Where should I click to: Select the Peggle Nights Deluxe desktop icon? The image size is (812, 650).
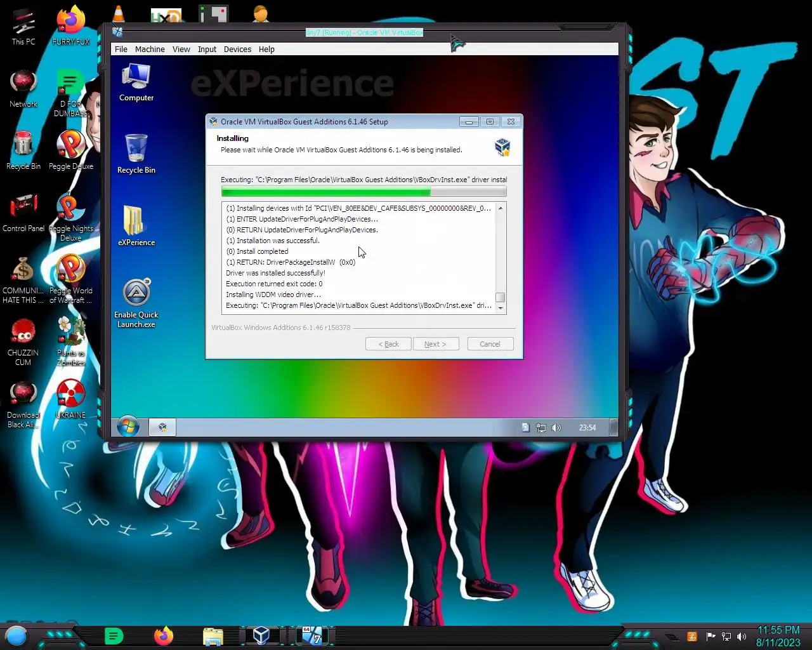click(x=71, y=217)
